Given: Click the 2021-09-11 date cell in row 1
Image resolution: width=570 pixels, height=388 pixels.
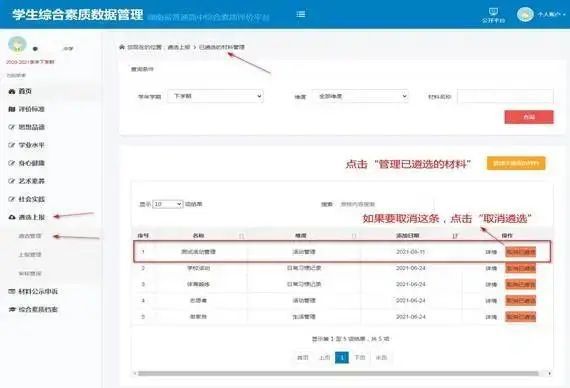Looking at the screenshot, I should (x=410, y=252).
